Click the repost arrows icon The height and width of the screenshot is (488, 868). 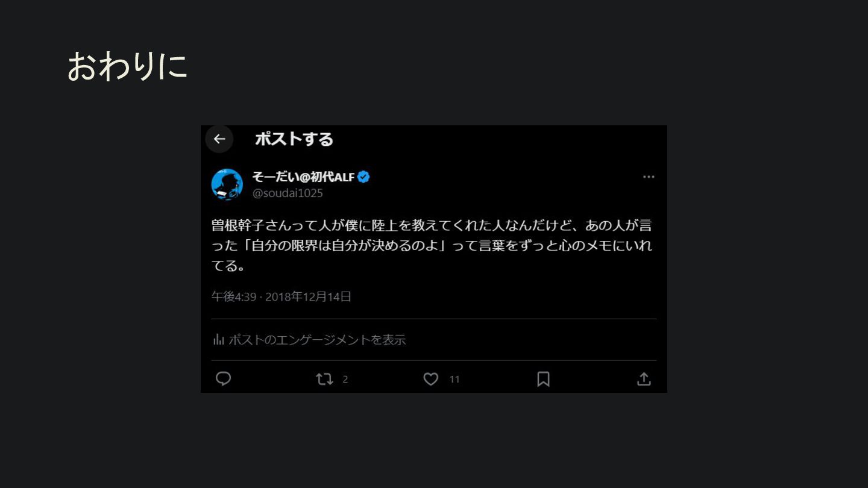(324, 379)
